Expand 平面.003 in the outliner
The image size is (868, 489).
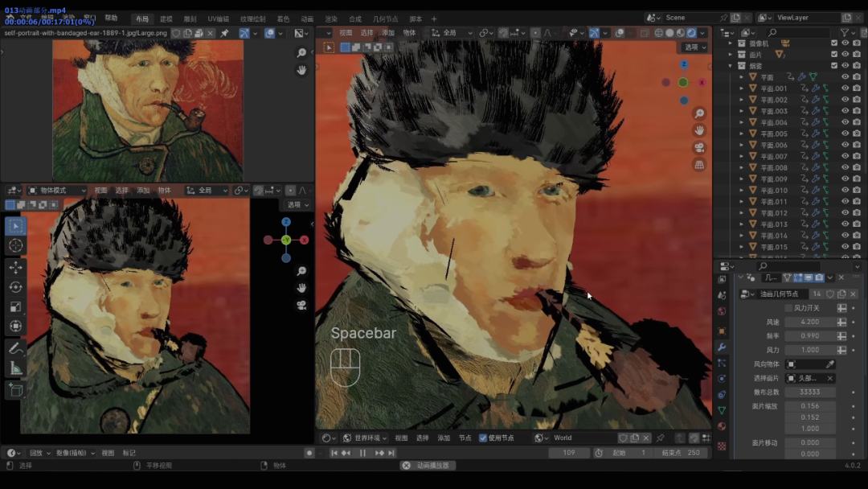[x=742, y=111]
